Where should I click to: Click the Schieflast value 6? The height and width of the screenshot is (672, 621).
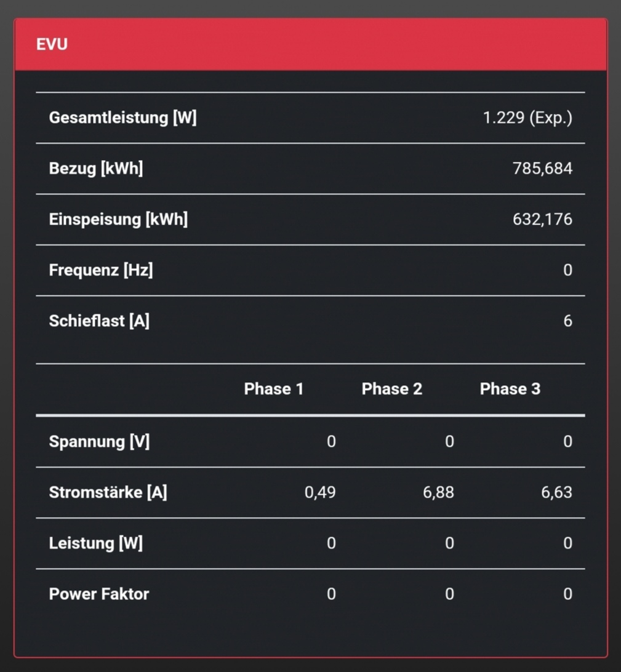pyautogui.click(x=567, y=321)
